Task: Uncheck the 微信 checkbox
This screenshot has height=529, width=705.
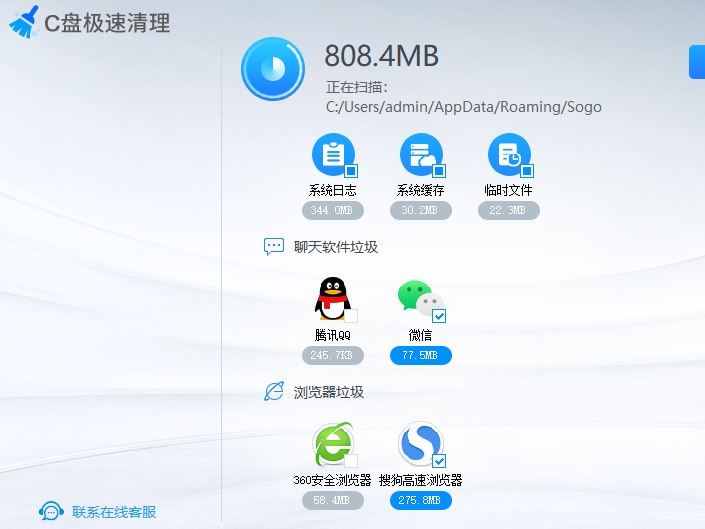Action: pyautogui.click(x=439, y=316)
